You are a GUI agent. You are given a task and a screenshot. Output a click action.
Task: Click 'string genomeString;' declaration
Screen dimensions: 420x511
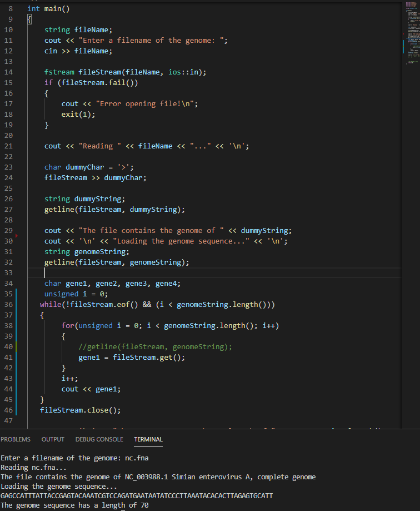[x=87, y=251]
